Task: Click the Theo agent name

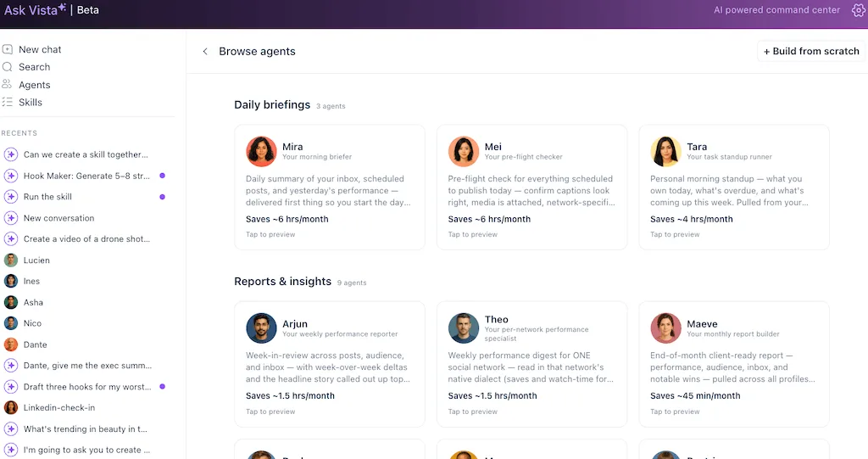Action: [x=496, y=319]
